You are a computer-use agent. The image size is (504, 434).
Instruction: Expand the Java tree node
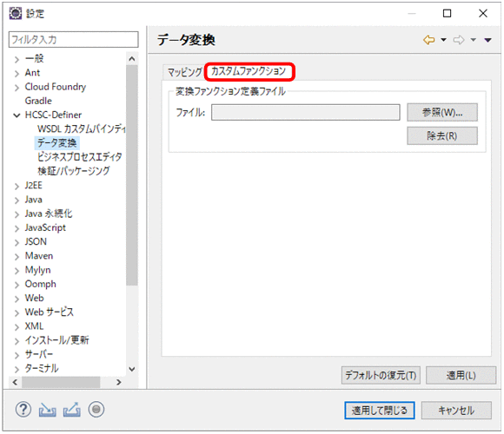coord(17,201)
